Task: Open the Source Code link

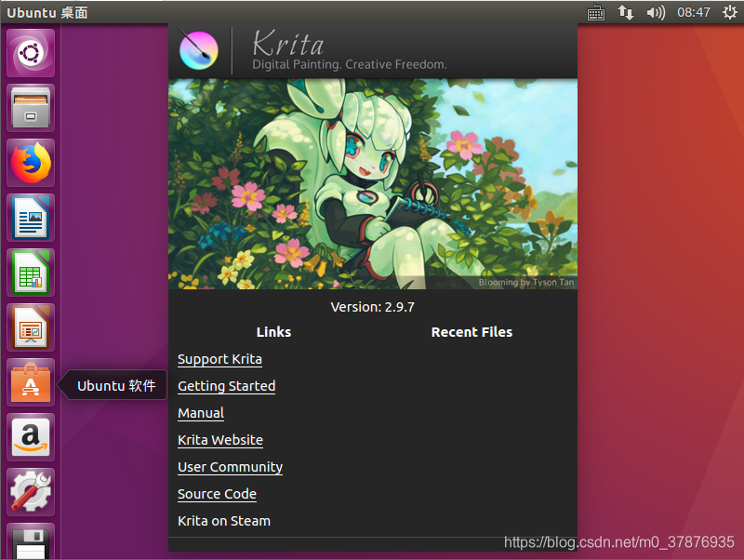Action: point(217,494)
